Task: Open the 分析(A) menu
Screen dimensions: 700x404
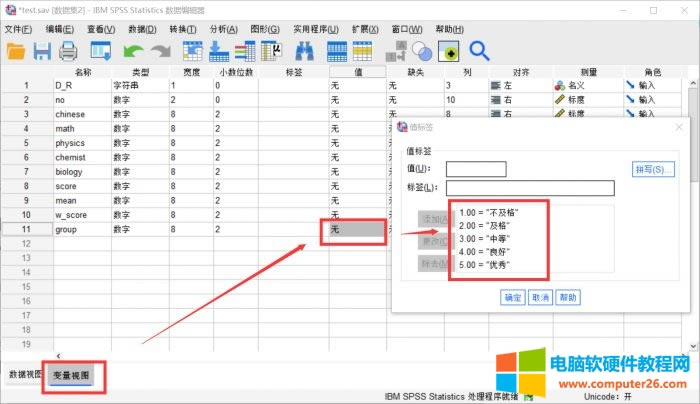Action: click(224, 29)
